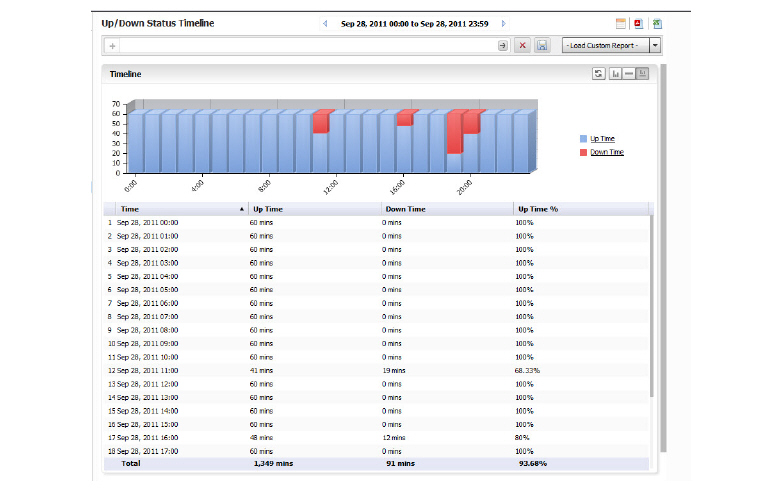Select row Sep 28, 2011 11:00
Screen dimensions: 765x489
[x=377, y=371]
